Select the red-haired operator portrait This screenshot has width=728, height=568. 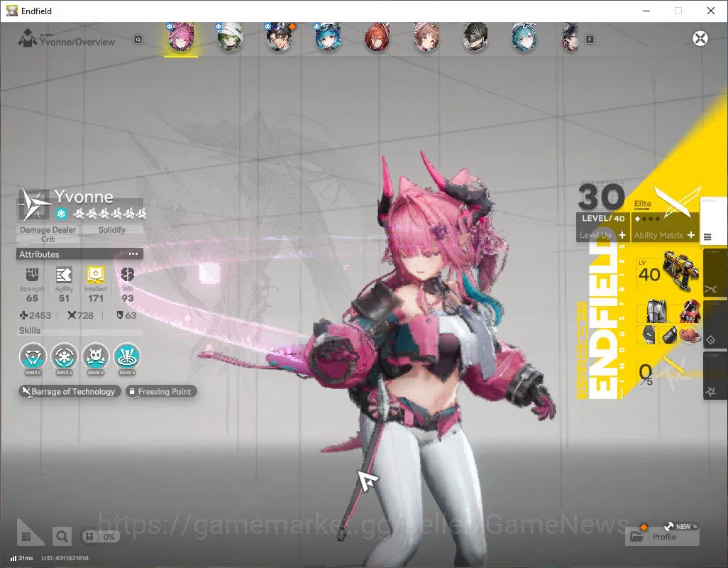tap(377, 37)
